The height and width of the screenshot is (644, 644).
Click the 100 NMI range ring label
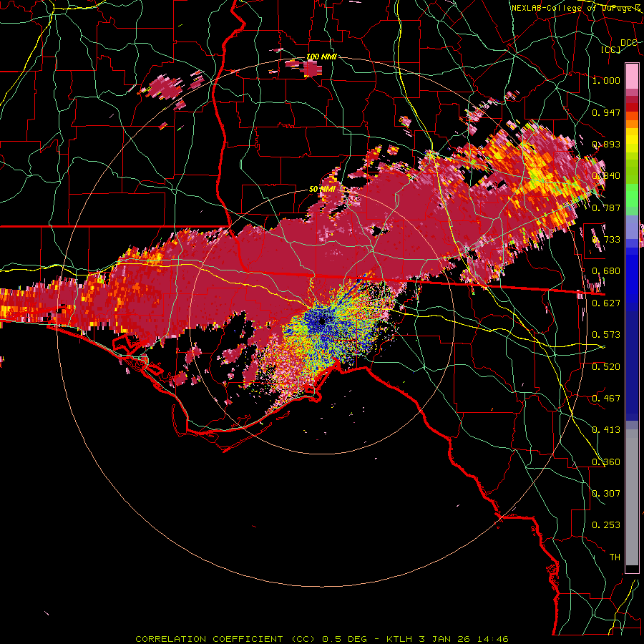tap(321, 57)
